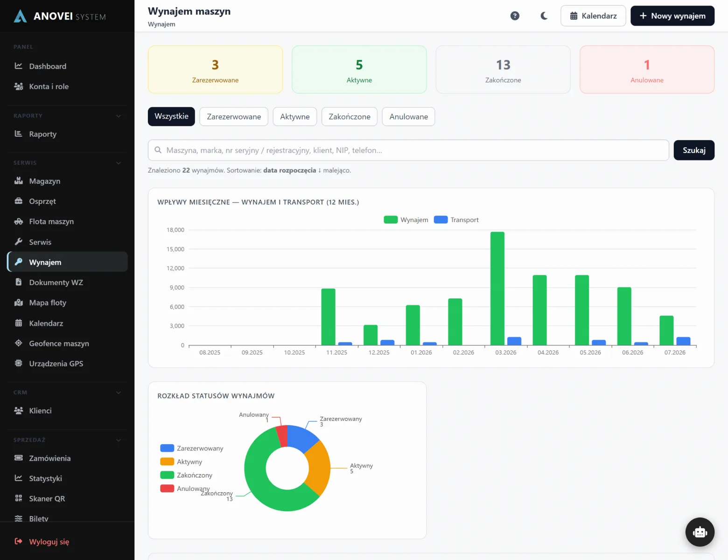Open the chatbot robot icon

coord(700,532)
